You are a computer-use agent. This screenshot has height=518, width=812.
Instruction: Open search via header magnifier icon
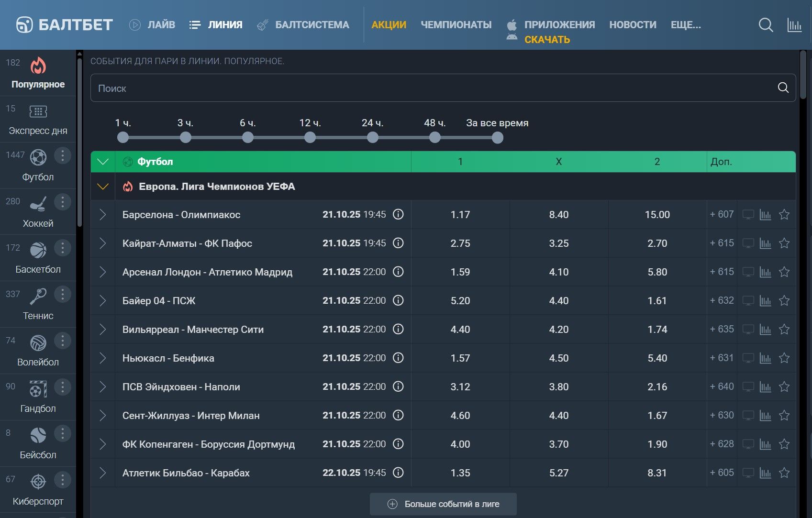click(766, 25)
